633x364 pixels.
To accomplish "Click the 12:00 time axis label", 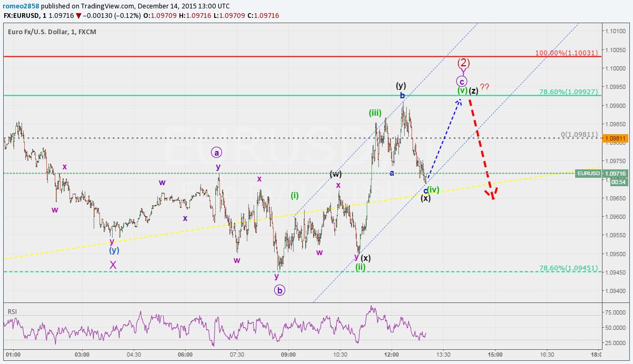I will 391,355.
